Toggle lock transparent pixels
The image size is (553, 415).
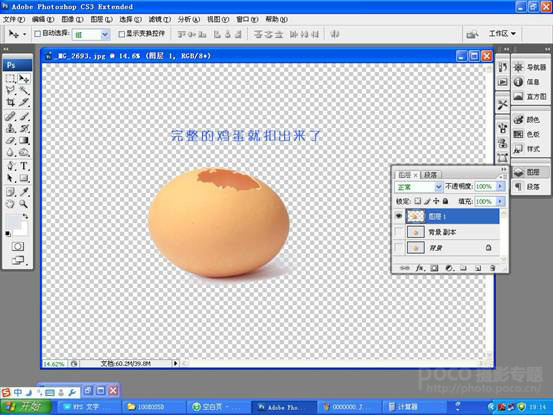(x=418, y=201)
